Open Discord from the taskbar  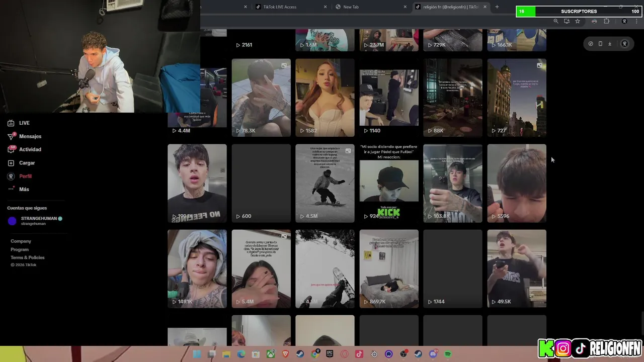[433, 354]
